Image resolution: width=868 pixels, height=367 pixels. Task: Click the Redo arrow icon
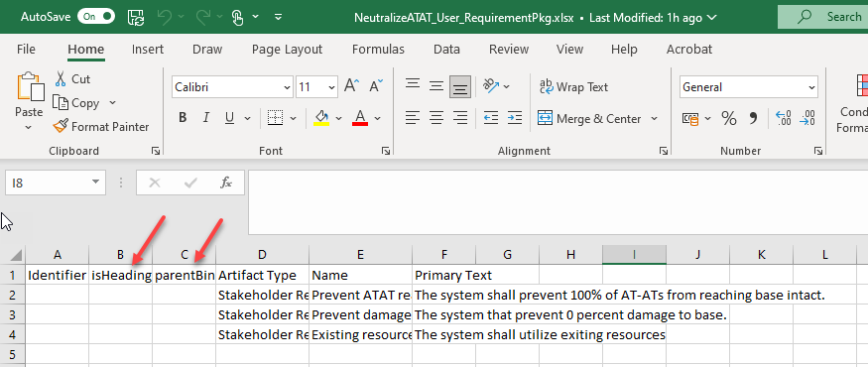click(x=202, y=17)
